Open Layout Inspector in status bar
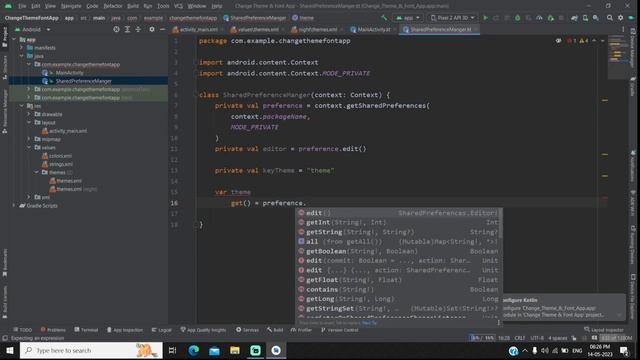The image size is (640, 360). coord(604,330)
